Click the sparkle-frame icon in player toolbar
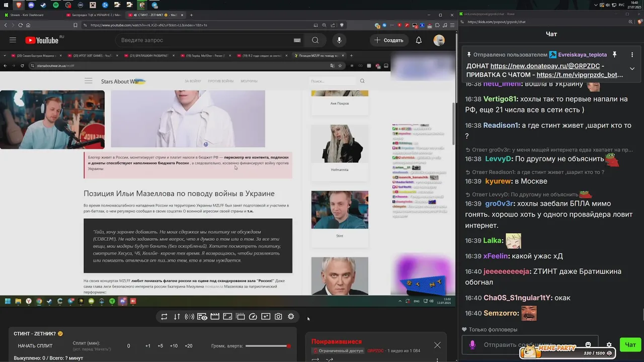 coord(266,316)
